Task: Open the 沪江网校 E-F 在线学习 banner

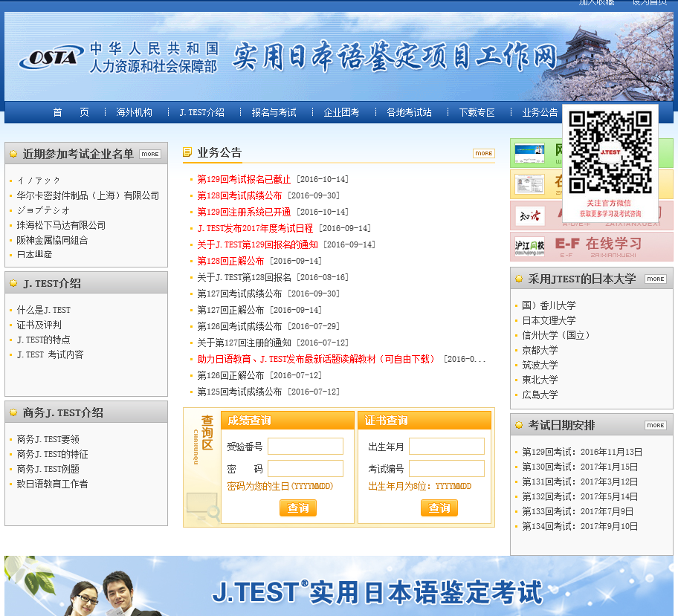Action: pyautogui.click(x=592, y=247)
